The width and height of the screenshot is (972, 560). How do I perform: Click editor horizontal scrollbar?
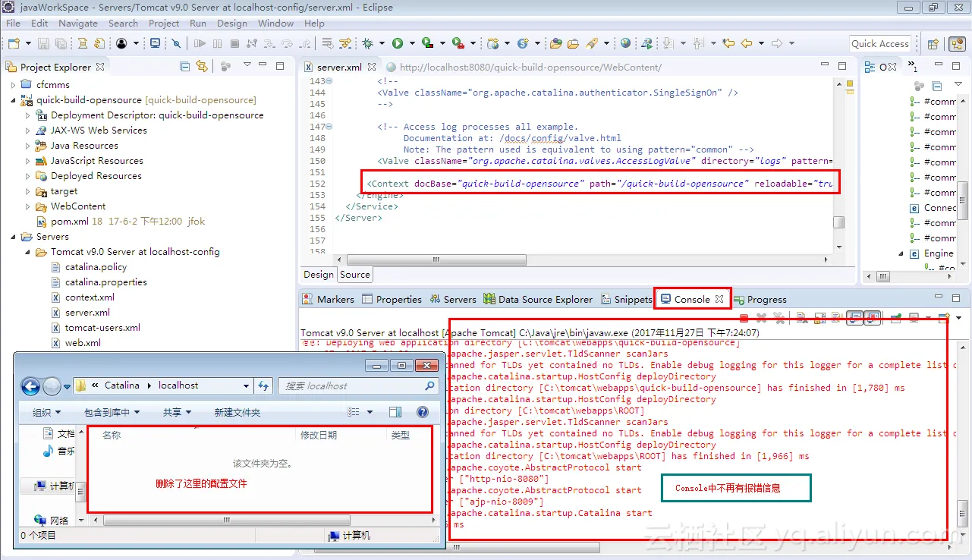click(x=436, y=260)
